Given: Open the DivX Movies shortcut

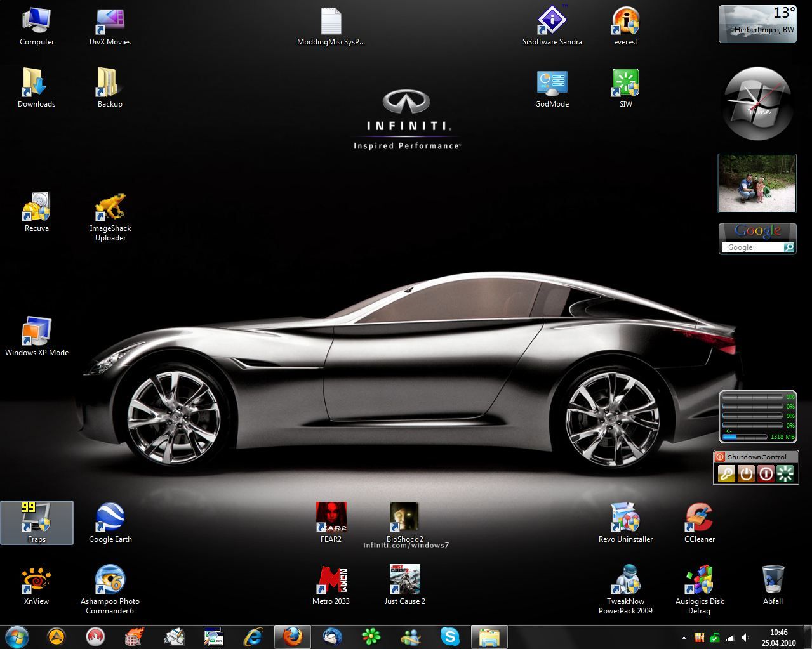Looking at the screenshot, I should pos(110,27).
